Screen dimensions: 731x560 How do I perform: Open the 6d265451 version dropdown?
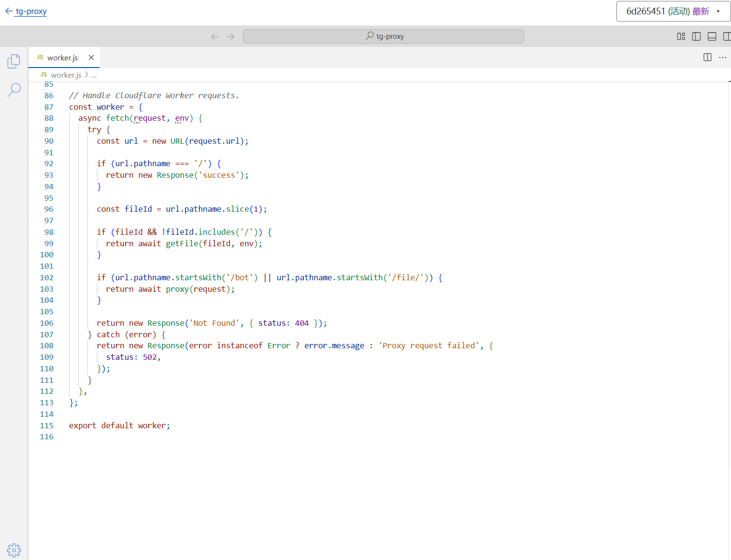(x=673, y=11)
